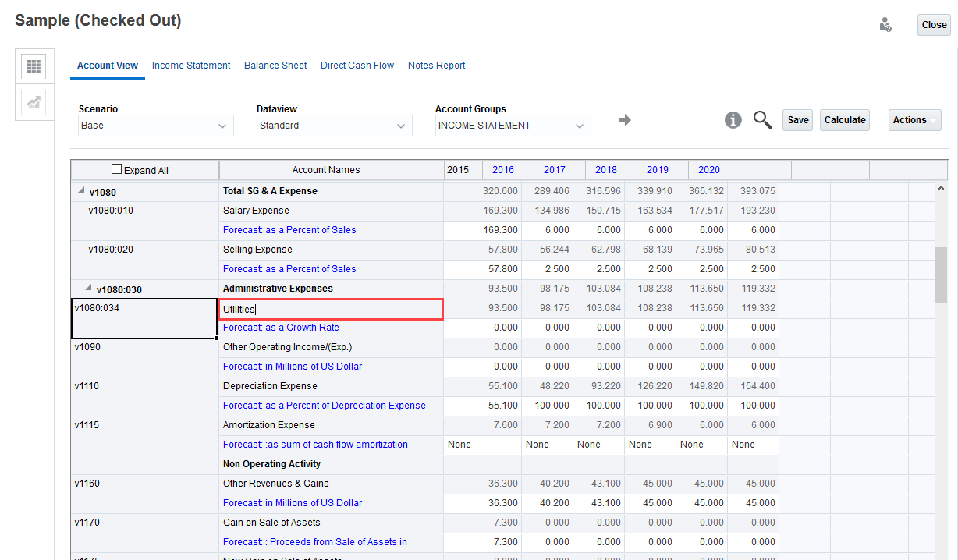Open the chart view sidebar icon

[x=34, y=102]
